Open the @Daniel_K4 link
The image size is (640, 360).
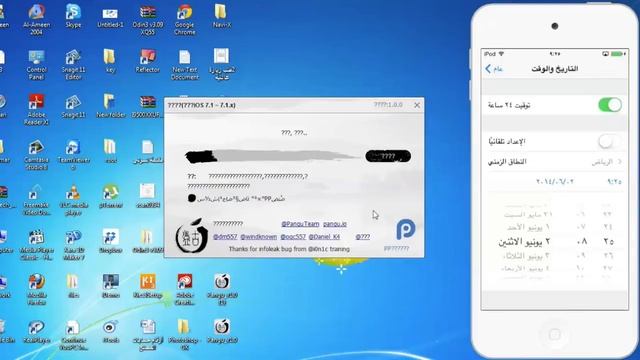tap(324, 237)
